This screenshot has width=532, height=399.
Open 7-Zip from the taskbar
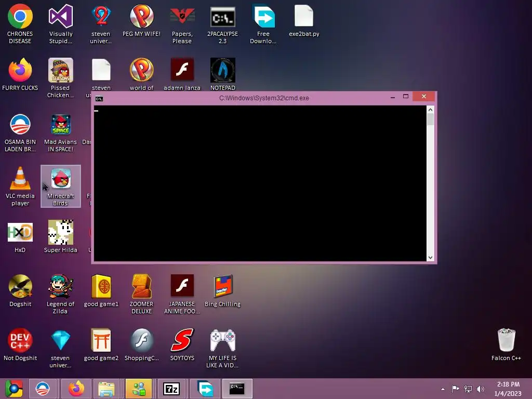pos(171,389)
